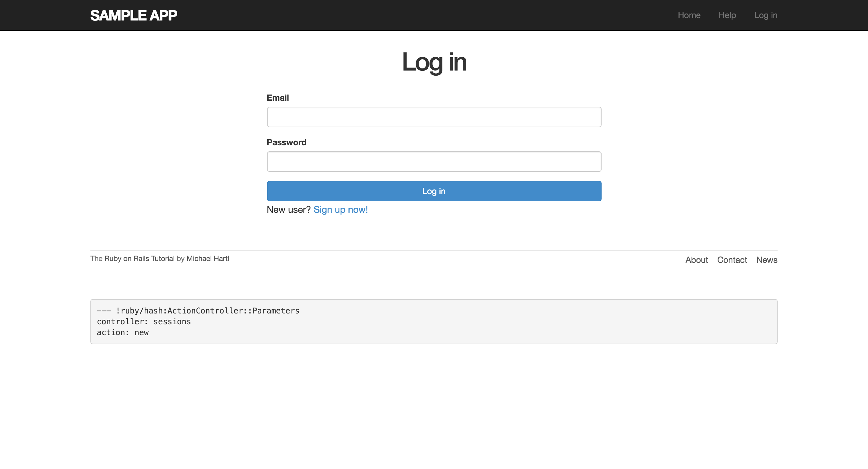Click the SAMPLE APP logo

(x=134, y=15)
